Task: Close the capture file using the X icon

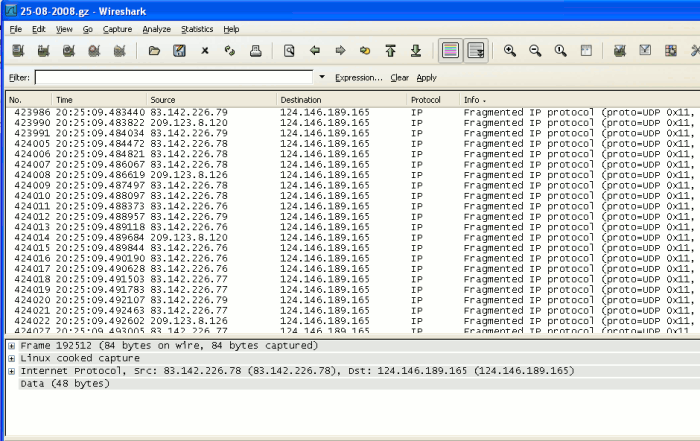Action: pos(205,50)
